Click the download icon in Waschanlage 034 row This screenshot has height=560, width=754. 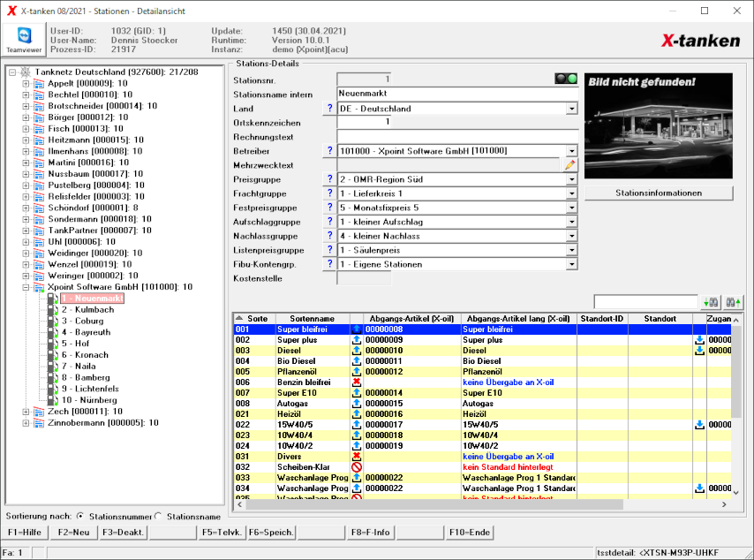(x=699, y=488)
